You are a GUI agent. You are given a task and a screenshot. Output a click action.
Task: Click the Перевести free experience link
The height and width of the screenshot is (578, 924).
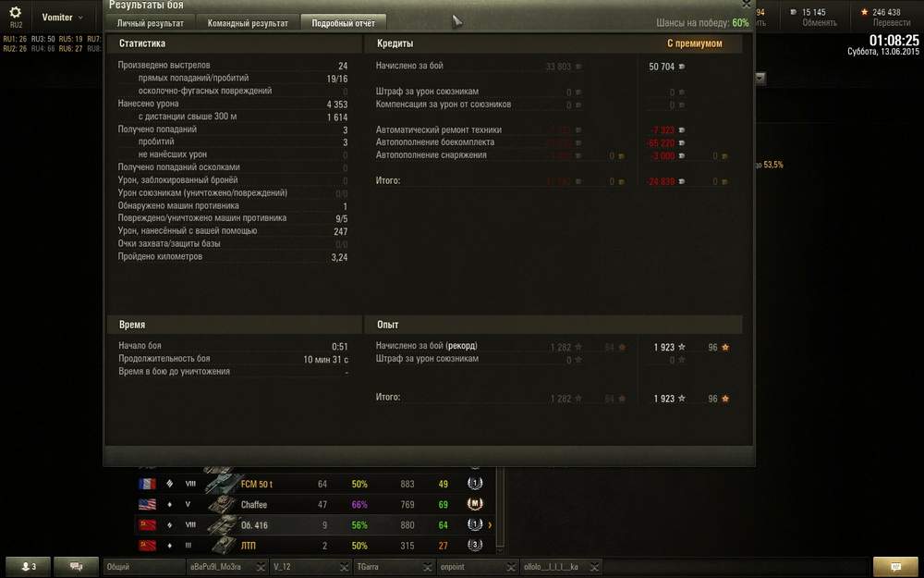pos(891,22)
